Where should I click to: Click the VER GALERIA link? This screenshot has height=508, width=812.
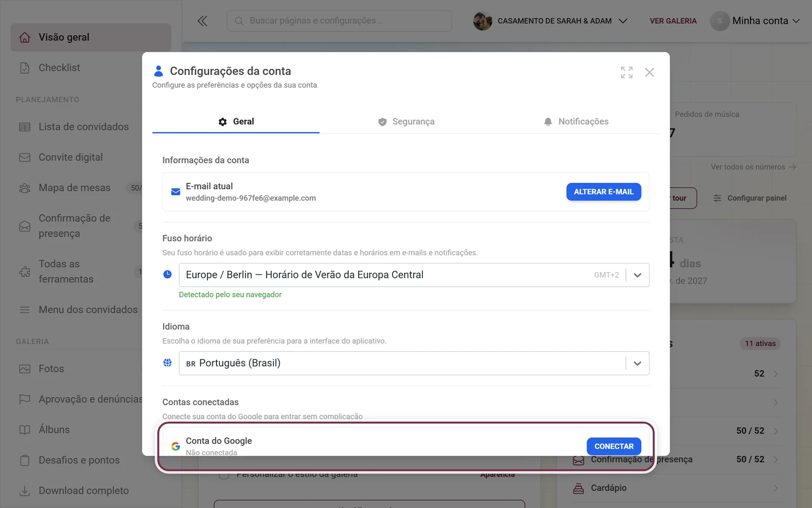click(x=673, y=21)
